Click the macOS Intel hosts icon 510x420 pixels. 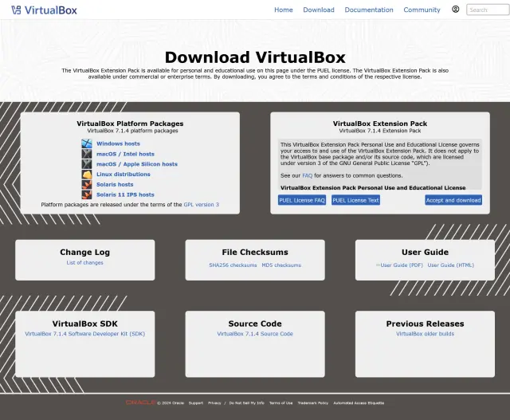point(87,154)
